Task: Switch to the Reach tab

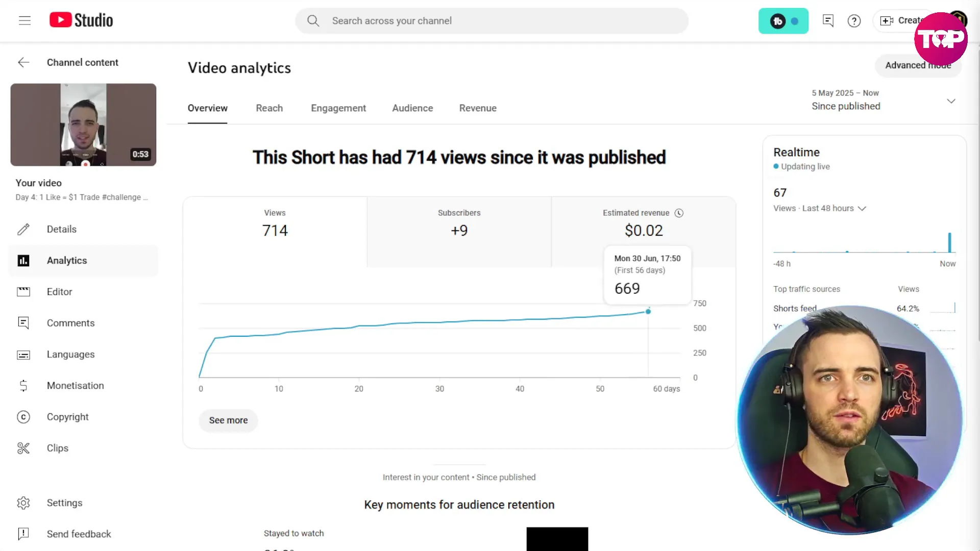Action: 269,108
